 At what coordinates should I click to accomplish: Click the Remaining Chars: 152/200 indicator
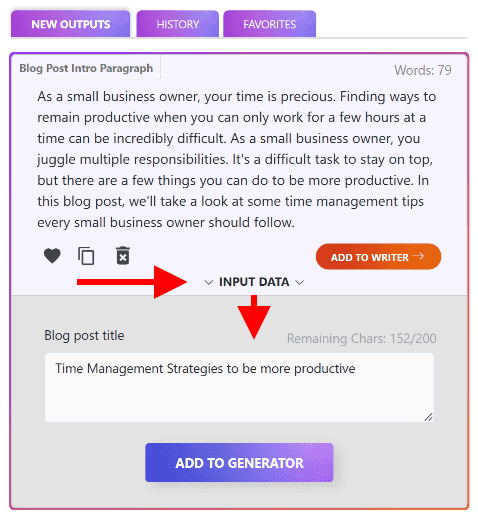362,338
